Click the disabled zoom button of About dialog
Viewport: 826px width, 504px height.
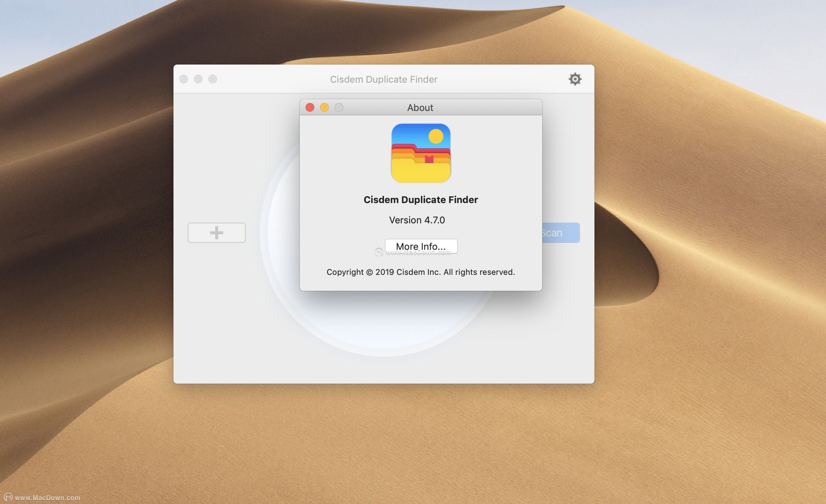339,107
